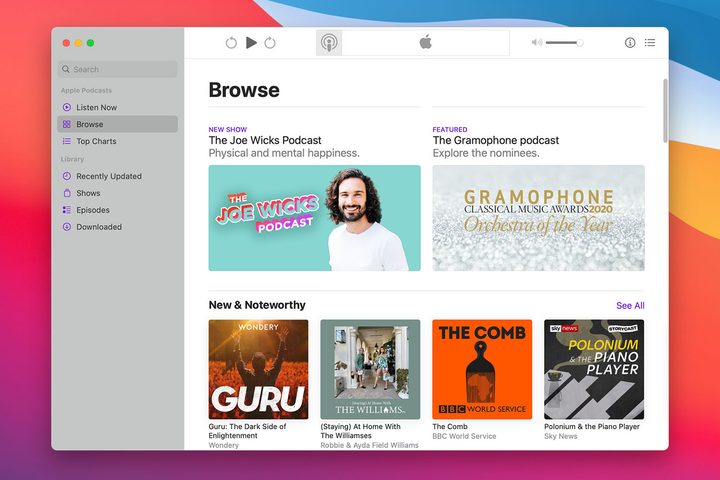Screen dimensions: 720x480
Task: Click the green full-screen window button
Action: (90, 43)
